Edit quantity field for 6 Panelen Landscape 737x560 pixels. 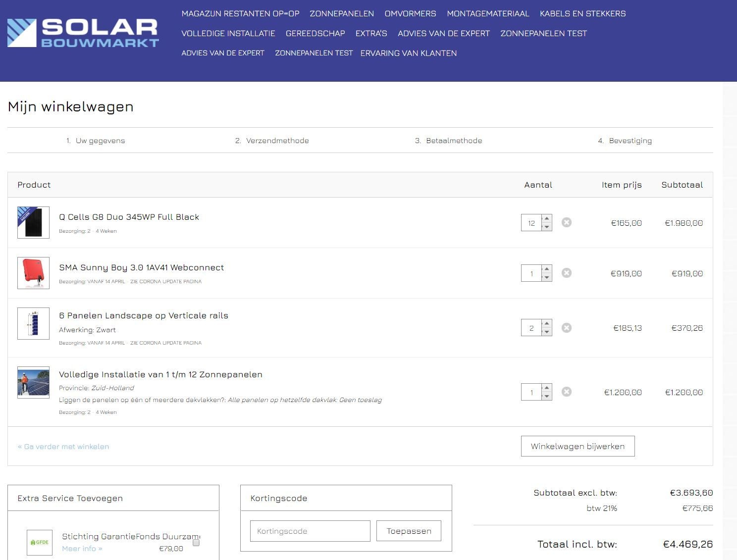pos(531,328)
